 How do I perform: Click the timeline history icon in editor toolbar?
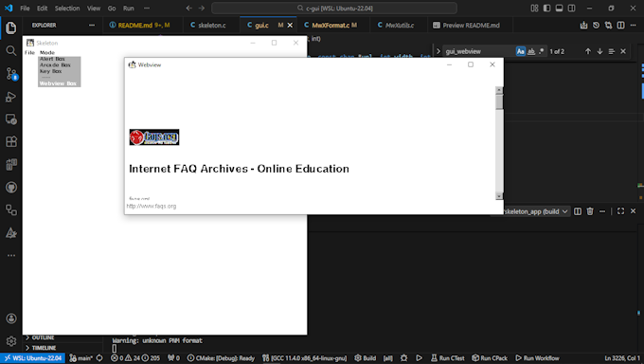click(596, 25)
